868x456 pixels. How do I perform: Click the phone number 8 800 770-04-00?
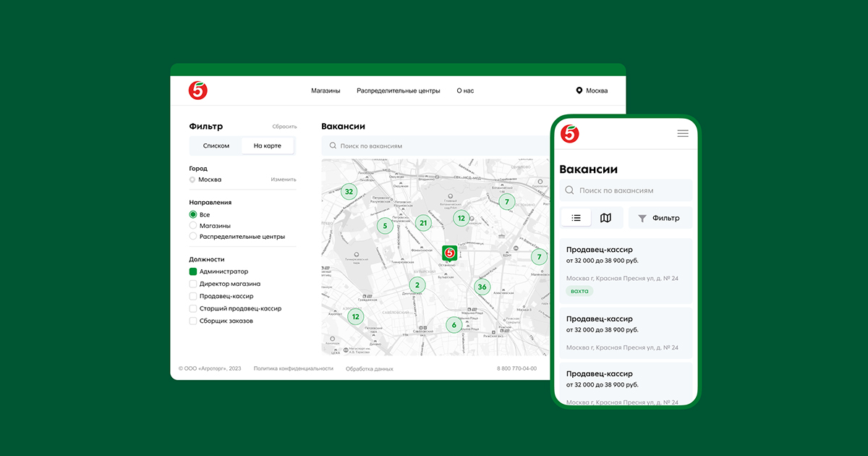[516, 368]
